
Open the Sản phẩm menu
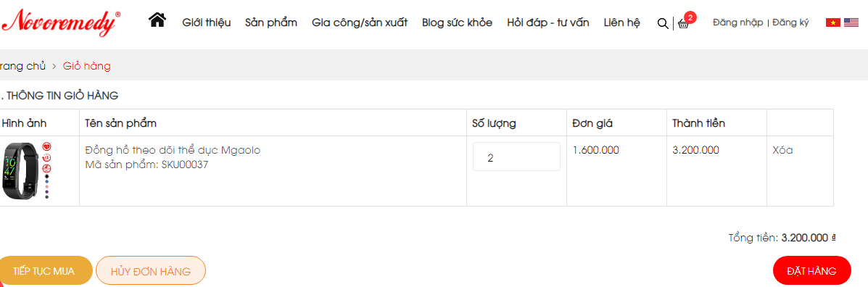coord(271,22)
